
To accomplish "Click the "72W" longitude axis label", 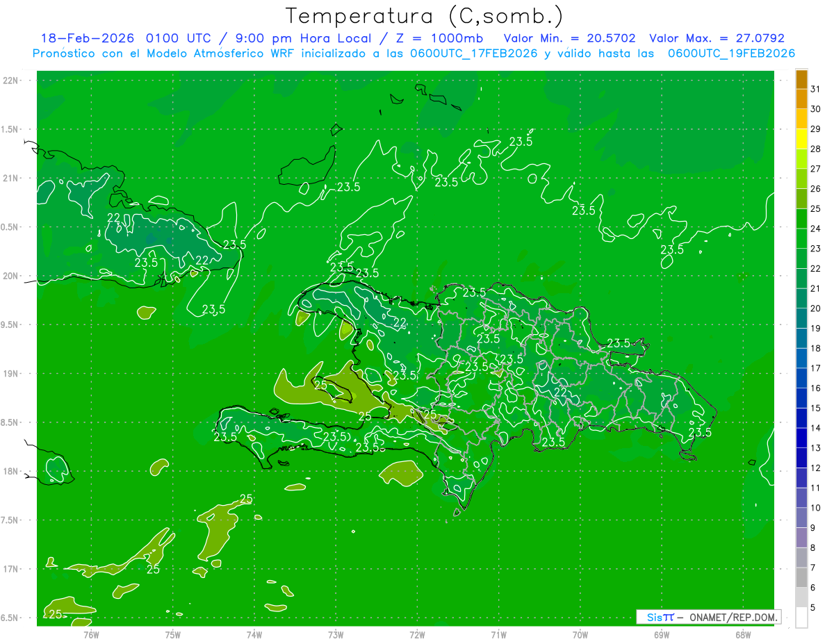I will [417, 635].
